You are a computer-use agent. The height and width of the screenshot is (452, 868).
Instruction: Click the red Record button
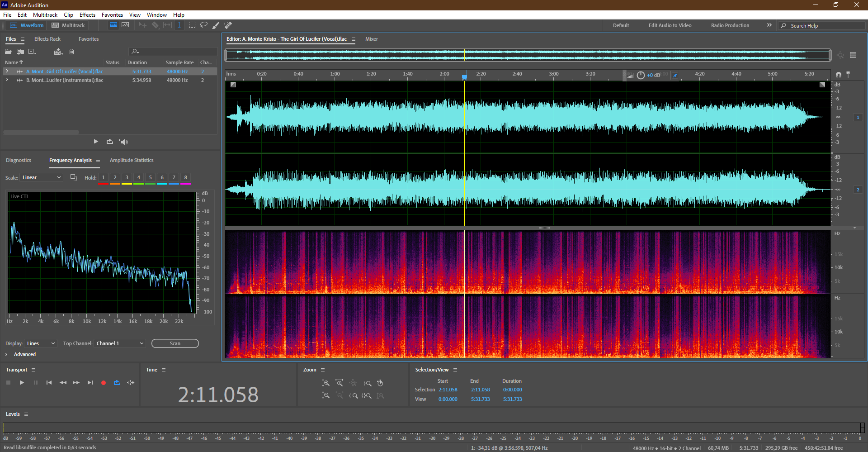104,383
